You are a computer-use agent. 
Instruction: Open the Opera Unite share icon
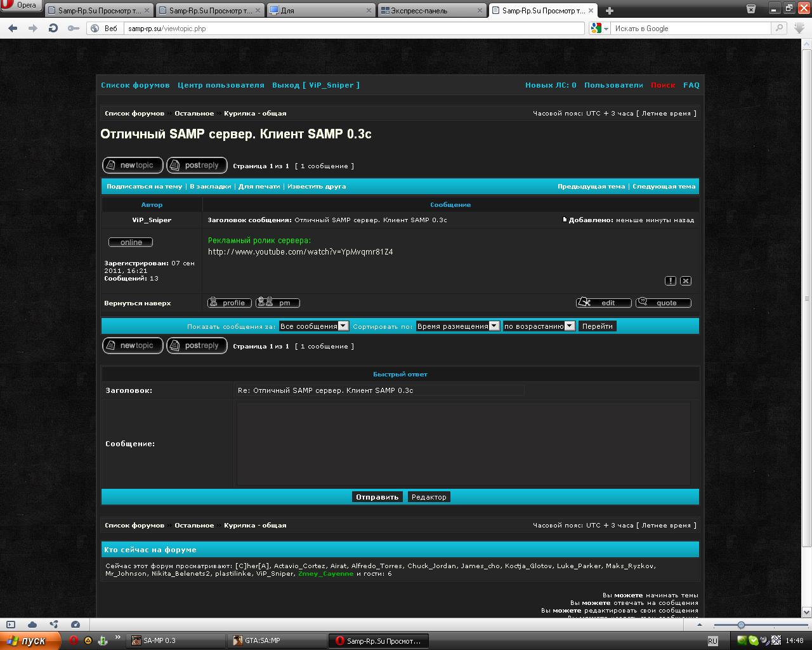click(x=54, y=625)
